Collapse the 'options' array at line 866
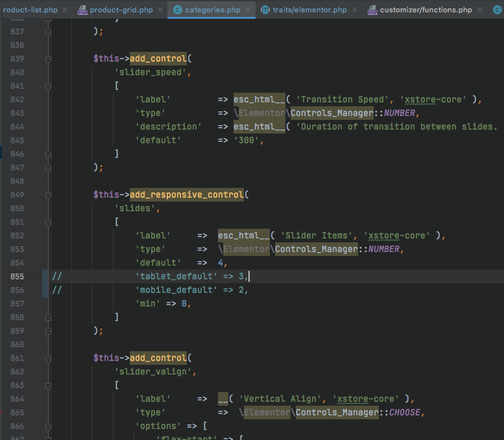Screen dimensions: 504x440 pos(48,426)
